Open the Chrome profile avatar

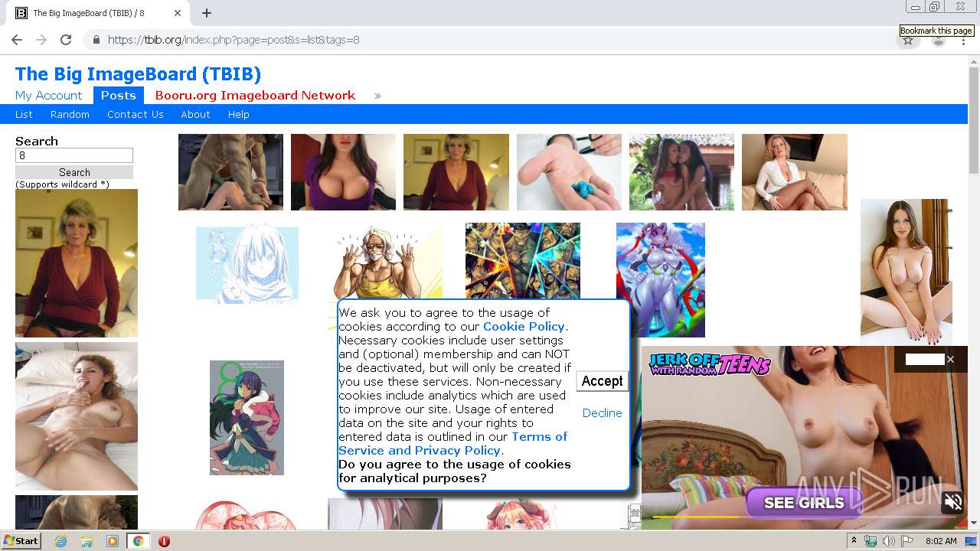pyautogui.click(x=938, y=40)
